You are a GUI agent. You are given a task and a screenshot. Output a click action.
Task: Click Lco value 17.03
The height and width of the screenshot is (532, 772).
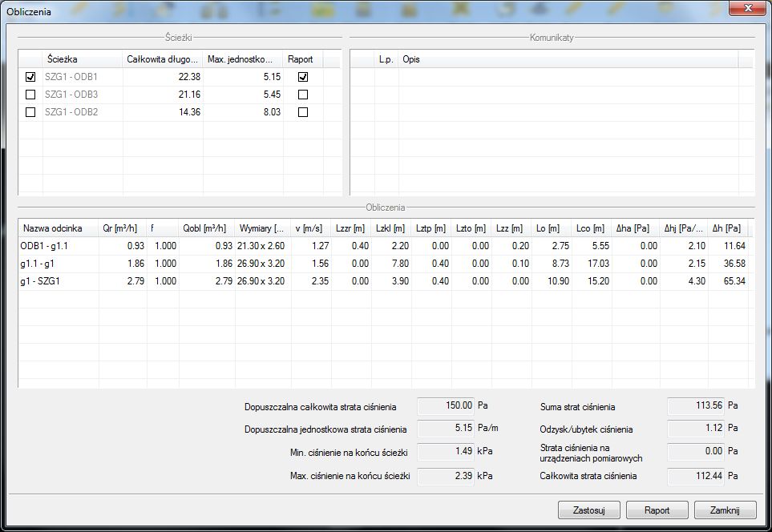click(598, 264)
